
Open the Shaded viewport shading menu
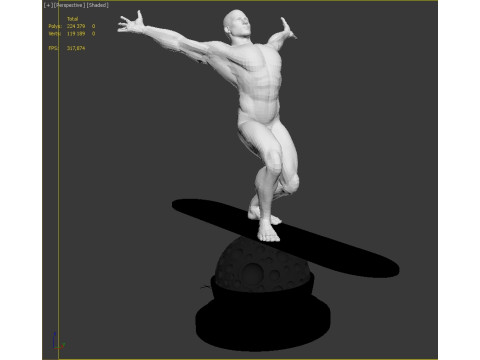pyautogui.click(x=97, y=5)
